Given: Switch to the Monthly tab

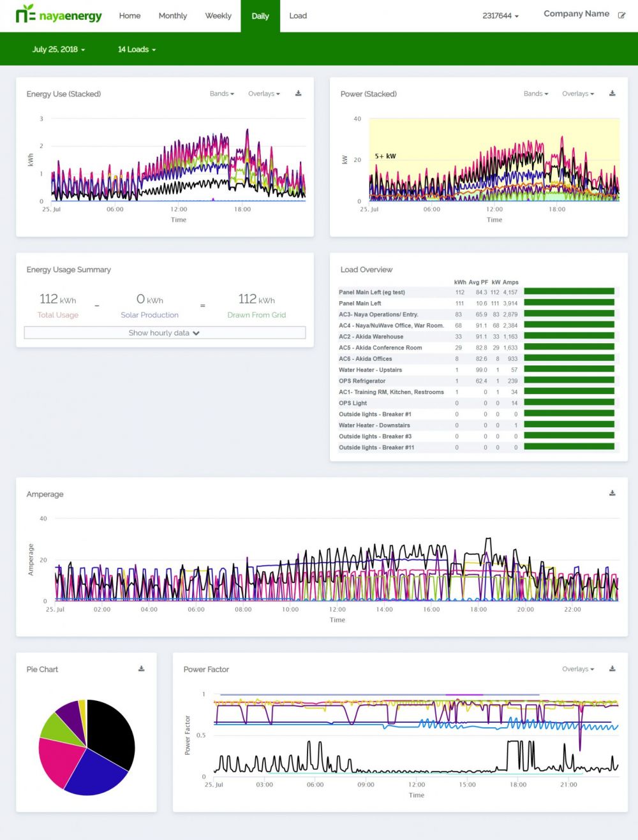Looking at the screenshot, I should point(172,15).
